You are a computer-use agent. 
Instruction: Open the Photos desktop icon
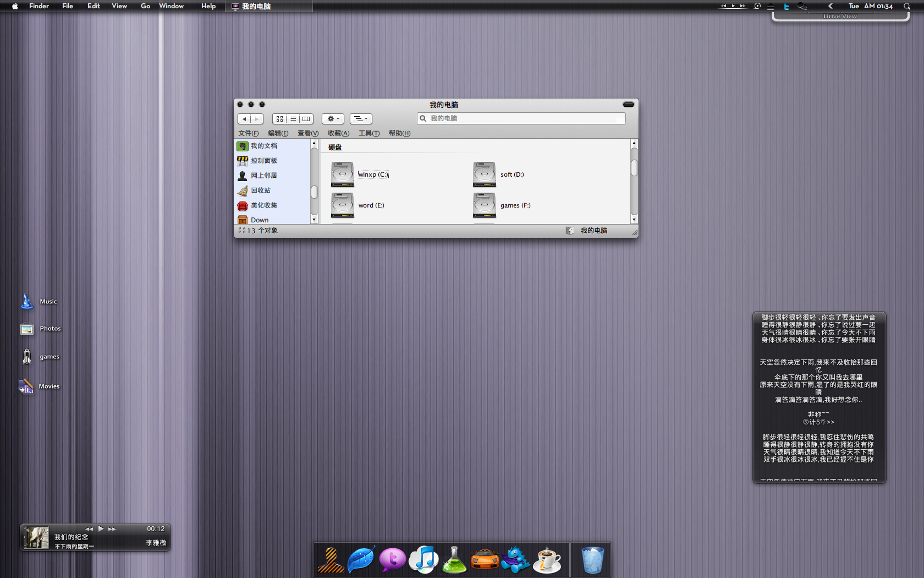click(x=27, y=329)
